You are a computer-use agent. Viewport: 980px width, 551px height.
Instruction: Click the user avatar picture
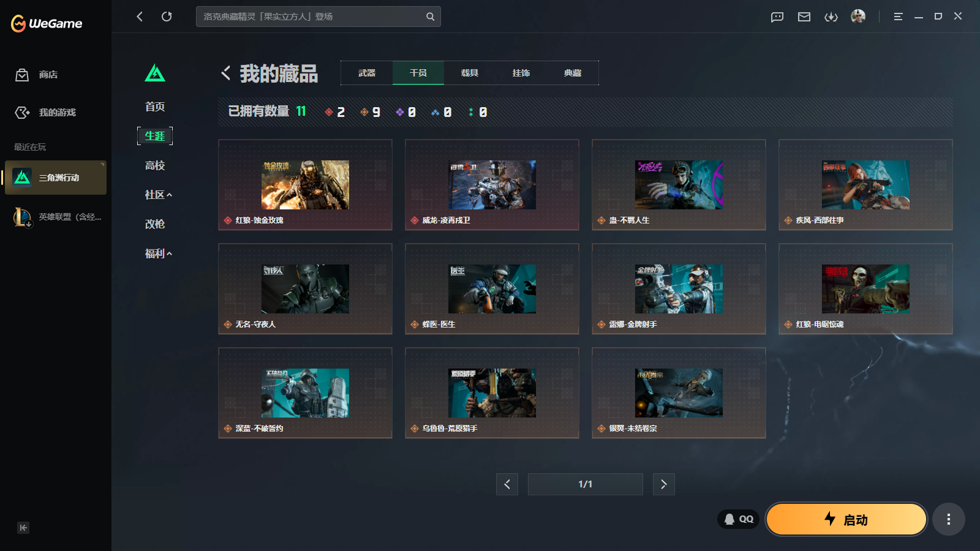(858, 16)
